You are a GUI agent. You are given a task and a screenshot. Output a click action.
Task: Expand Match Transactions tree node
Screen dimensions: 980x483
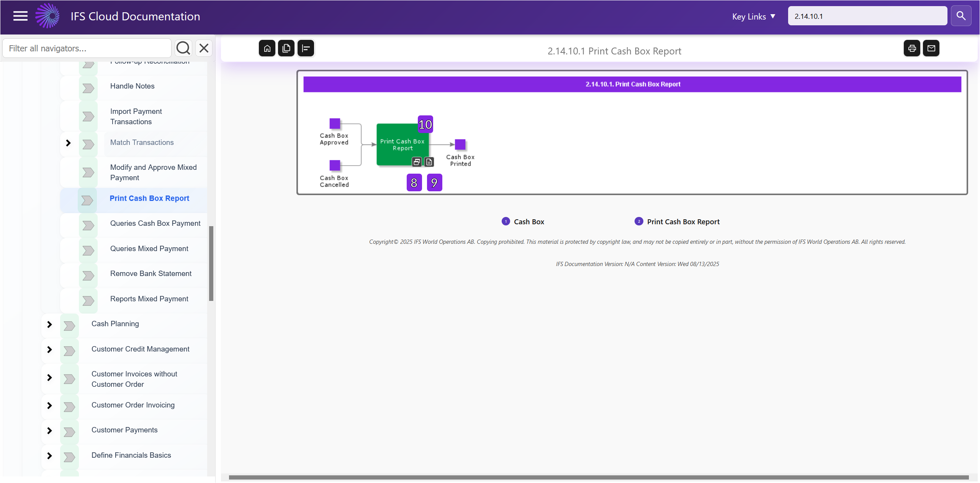coord(68,143)
